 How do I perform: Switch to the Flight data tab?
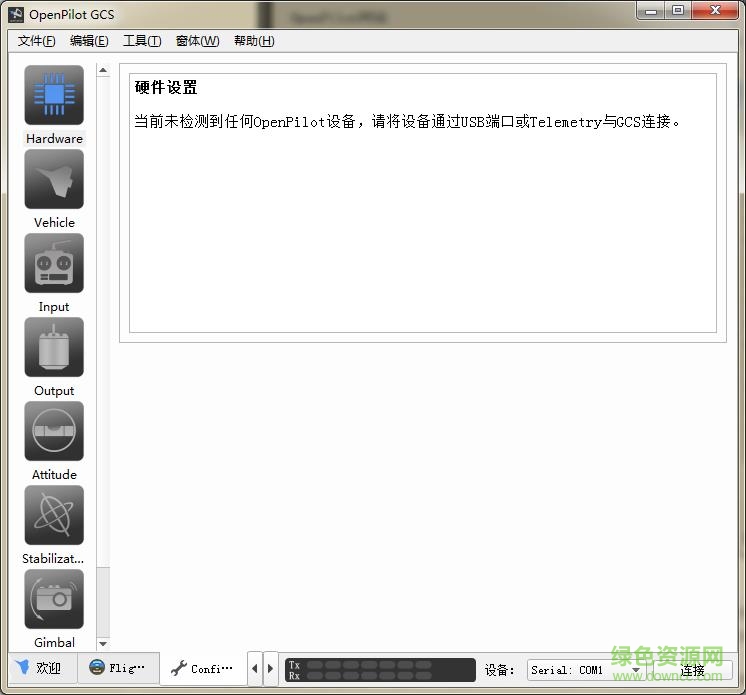(x=118, y=668)
